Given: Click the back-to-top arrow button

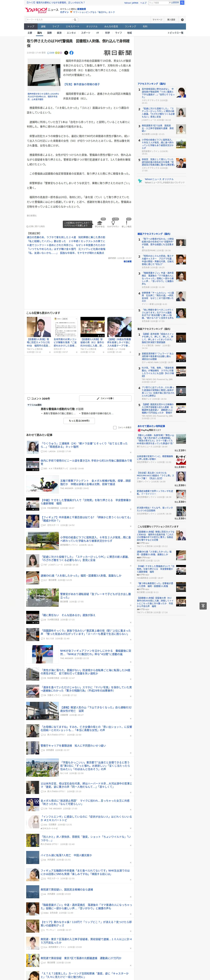Looking at the screenshot, I should pyautogui.click(x=203, y=606).
